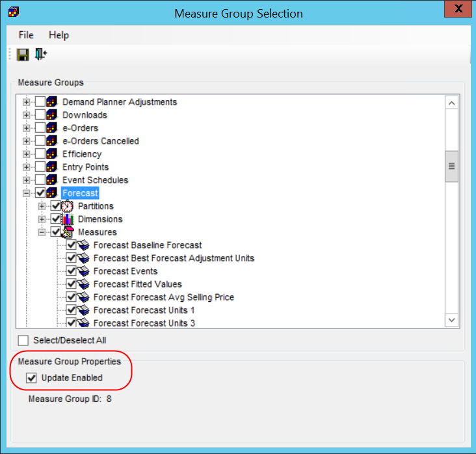Select the Event Schedules tree item
Image resolution: width=476 pixels, height=454 pixels.
pyautogui.click(x=95, y=180)
